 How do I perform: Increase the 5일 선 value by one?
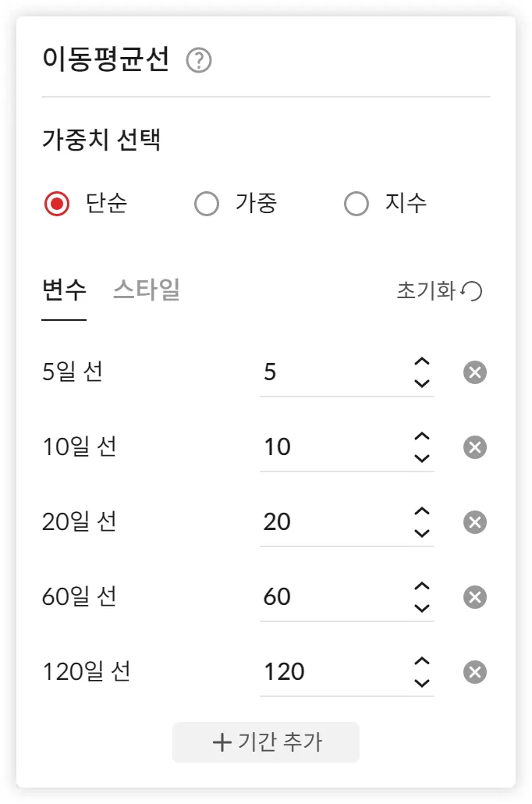point(422,361)
